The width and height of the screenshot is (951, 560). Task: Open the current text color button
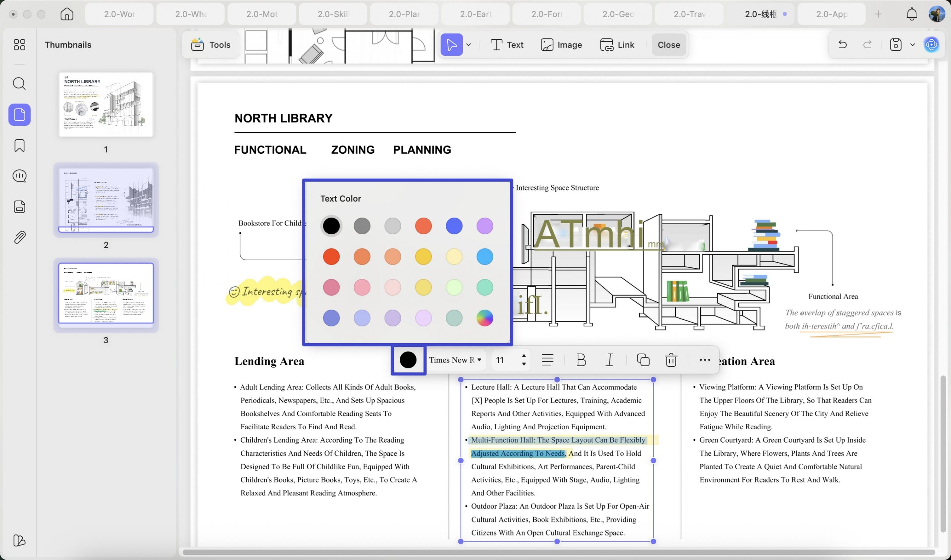click(408, 360)
